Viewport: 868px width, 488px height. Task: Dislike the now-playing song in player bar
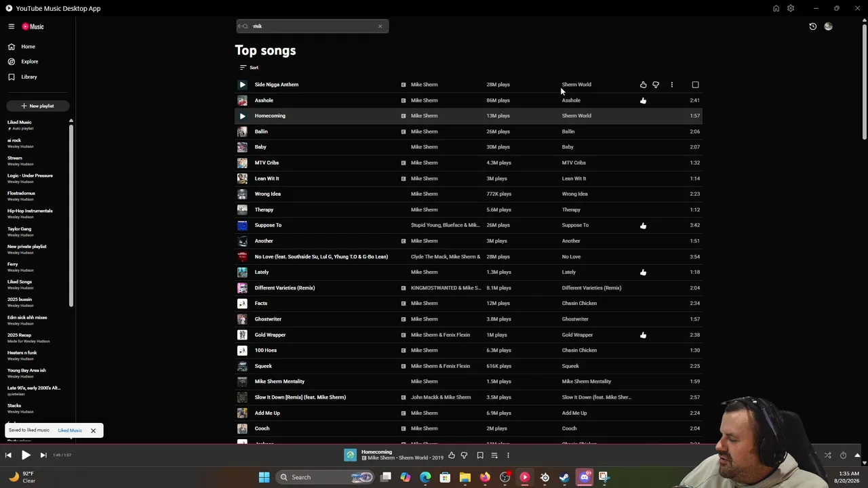465,455
